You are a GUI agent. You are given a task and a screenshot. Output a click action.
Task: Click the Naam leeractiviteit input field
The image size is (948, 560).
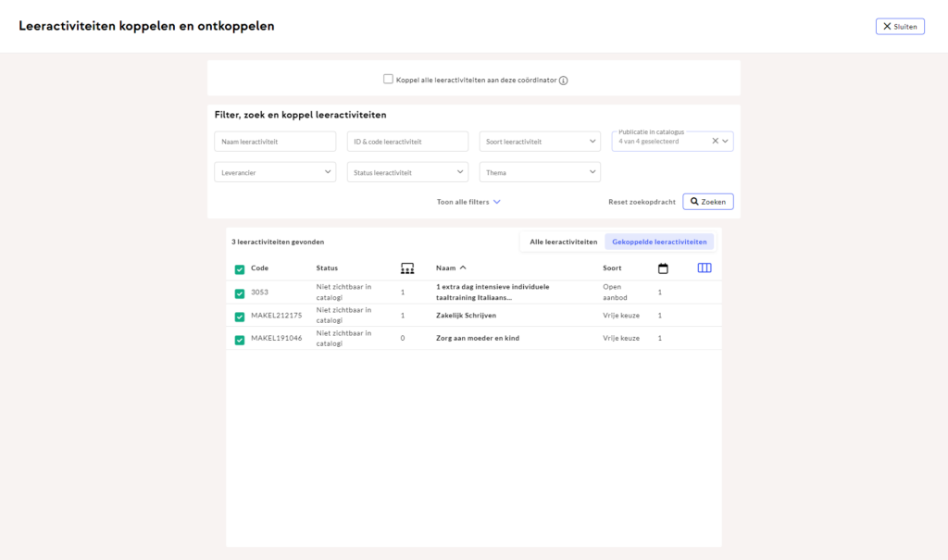pos(275,142)
